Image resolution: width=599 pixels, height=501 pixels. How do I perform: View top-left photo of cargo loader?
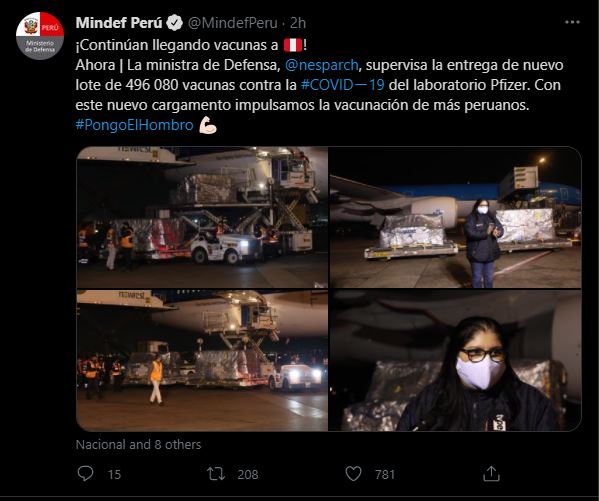pos(202,217)
